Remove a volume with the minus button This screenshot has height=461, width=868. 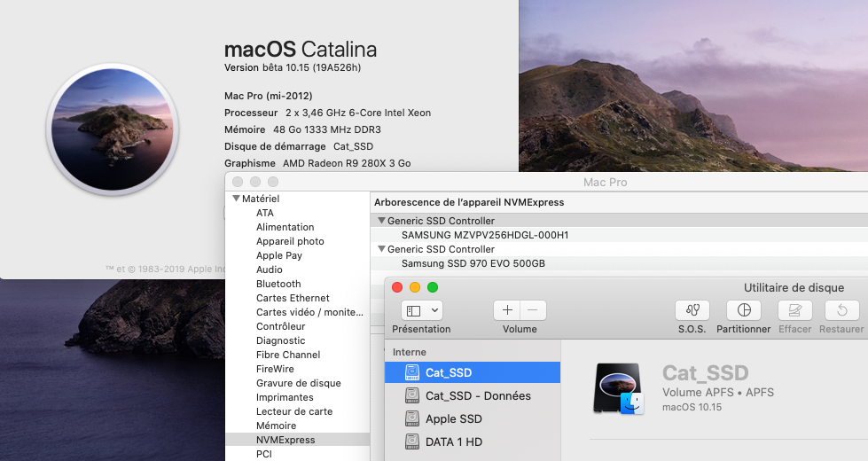point(533,310)
